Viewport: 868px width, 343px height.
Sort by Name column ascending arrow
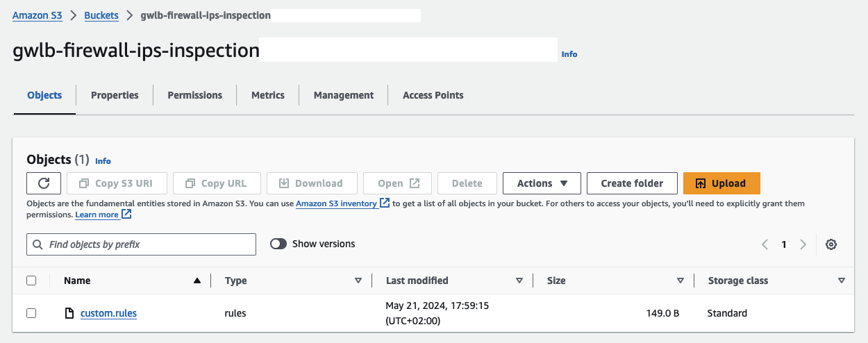tap(197, 281)
